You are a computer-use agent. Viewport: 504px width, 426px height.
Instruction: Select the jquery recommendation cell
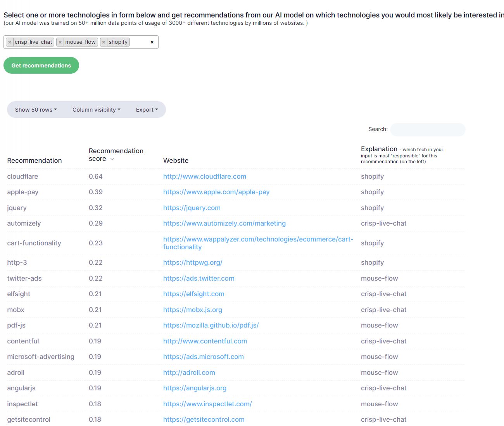pos(17,208)
